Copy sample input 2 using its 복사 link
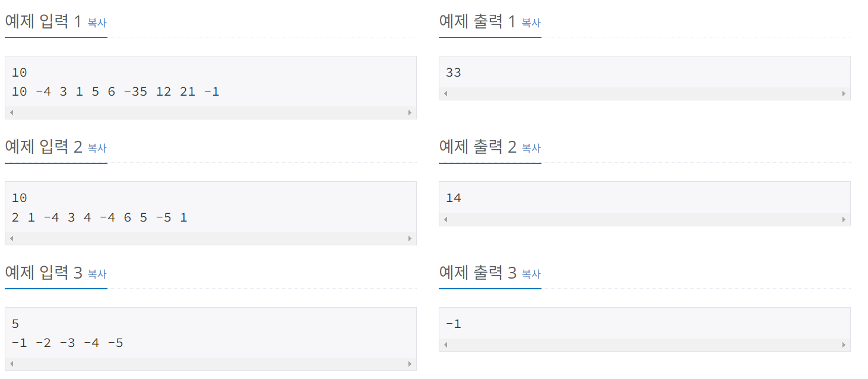The width and height of the screenshot is (868, 379). (96, 149)
